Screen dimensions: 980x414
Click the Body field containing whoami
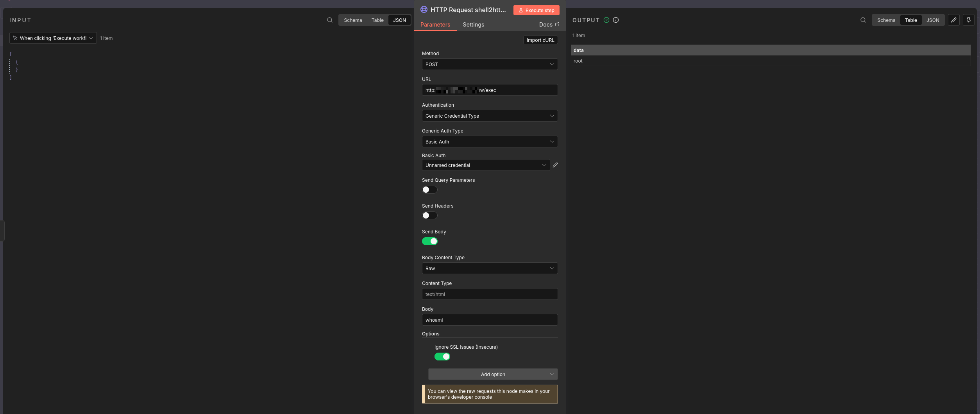[x=489, y=320]
